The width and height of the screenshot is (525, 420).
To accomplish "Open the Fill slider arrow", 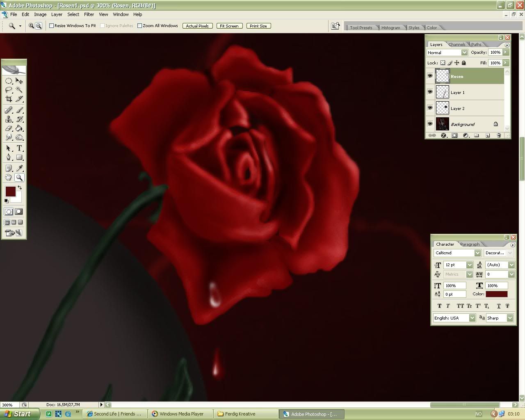I will pyautogui.click(x=506, y=63).
